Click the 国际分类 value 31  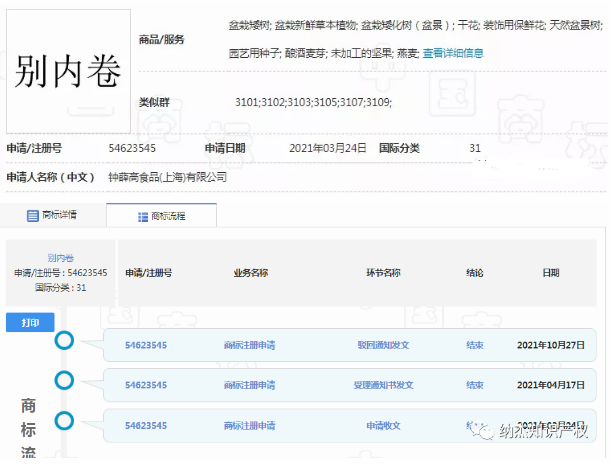(475, 148)
